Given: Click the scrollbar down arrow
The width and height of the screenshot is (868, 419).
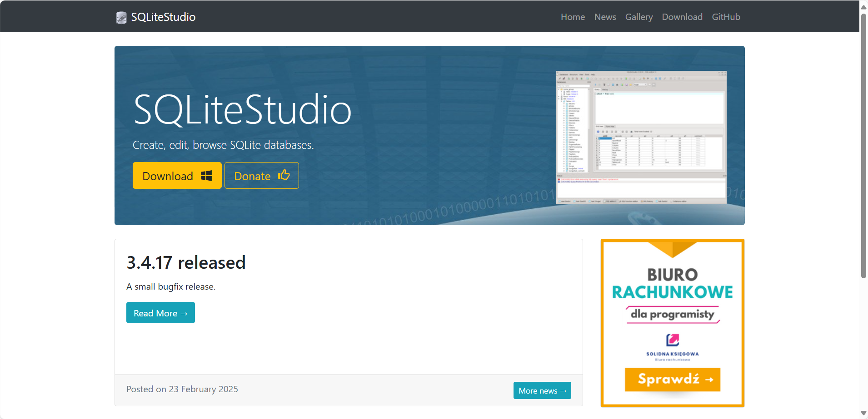Looking at the screenshot, I should point(863,413).
